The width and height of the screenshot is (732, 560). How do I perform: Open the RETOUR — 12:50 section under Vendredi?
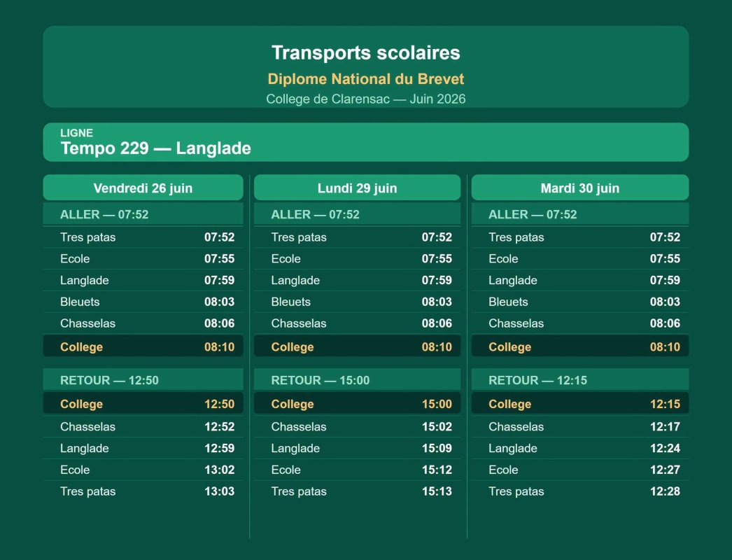(x=143, y=380)
